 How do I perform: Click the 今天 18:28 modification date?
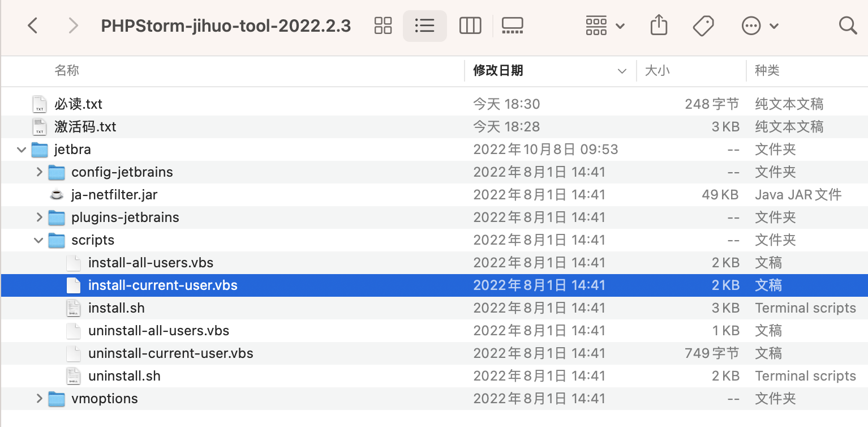(x=506, y=127)
